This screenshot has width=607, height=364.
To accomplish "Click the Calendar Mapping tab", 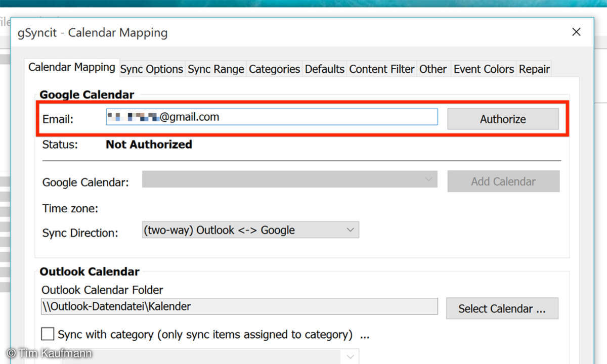I will (72, 67).
